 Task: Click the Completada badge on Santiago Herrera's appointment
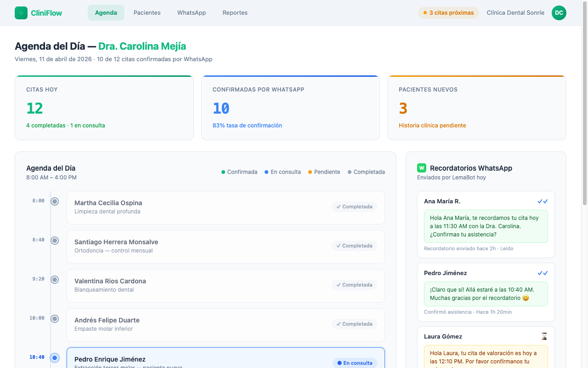[x=354, y=245]
